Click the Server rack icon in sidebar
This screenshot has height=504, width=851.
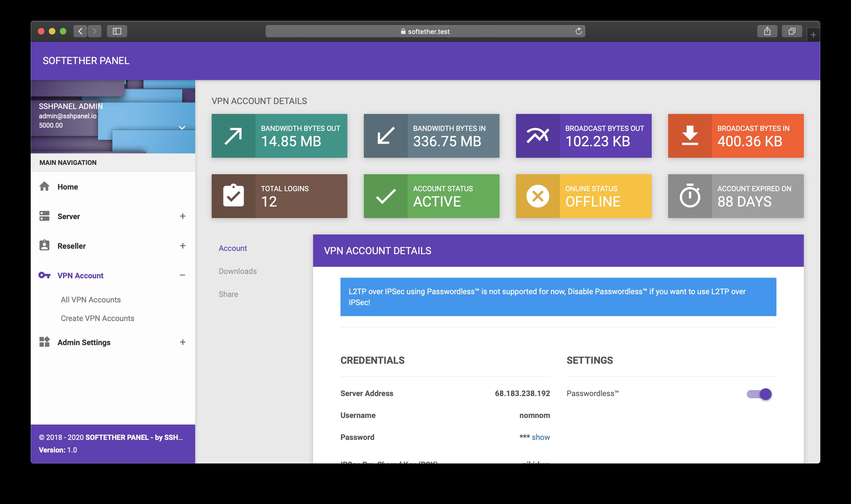(x=44, y=216)
